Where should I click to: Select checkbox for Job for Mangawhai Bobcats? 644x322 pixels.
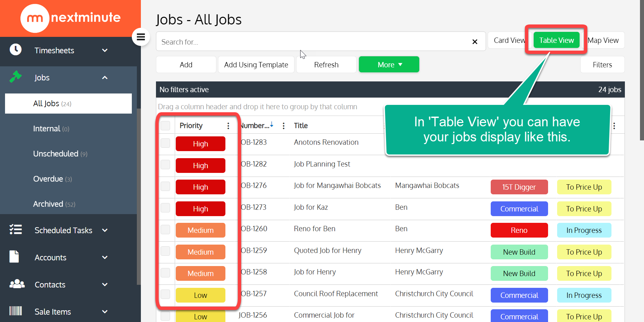[165, 186]
